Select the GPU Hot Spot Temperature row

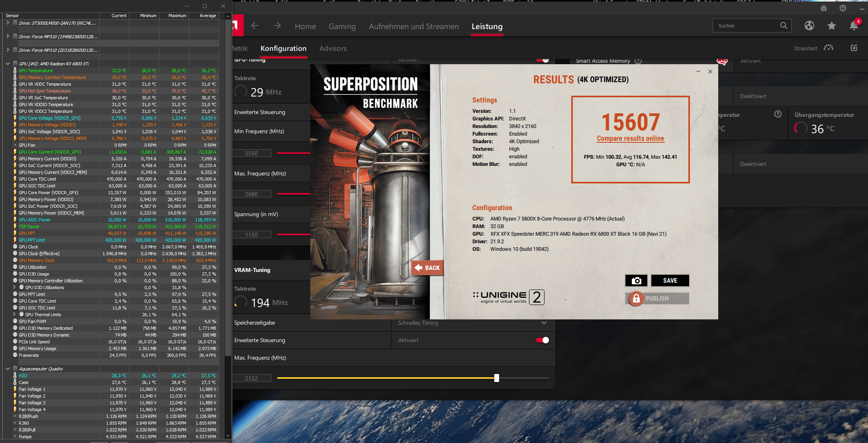click(x=111, y=91)
